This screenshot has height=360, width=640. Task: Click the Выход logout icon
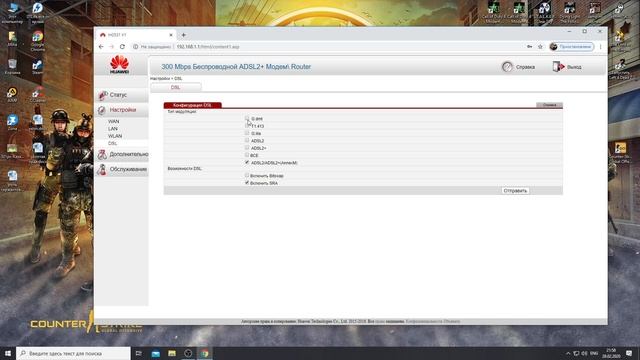558,67
